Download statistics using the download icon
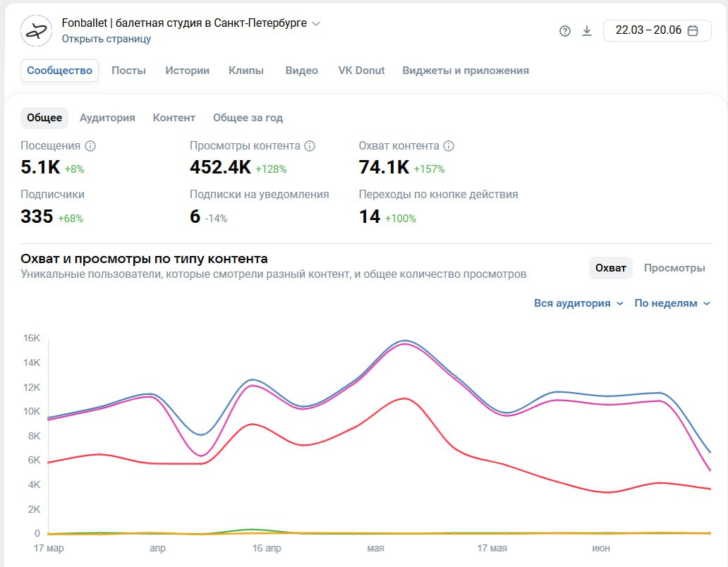 (586, 31)
